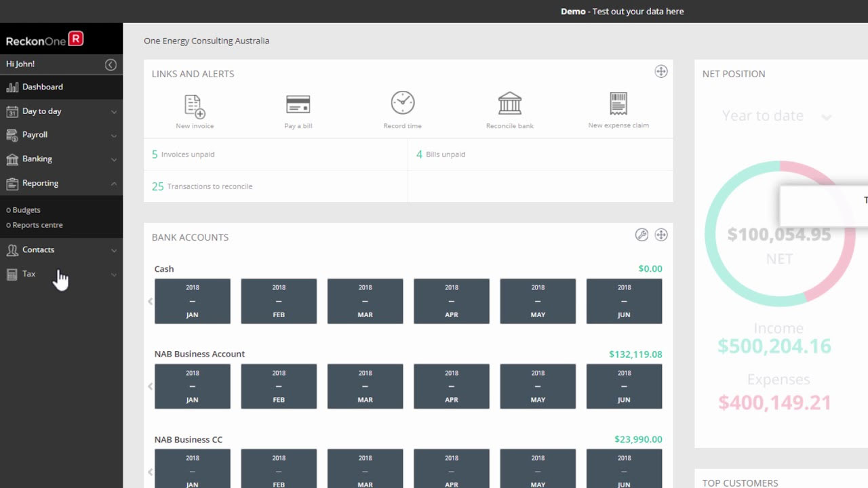Click the Contacts chevron arrow

tap(114, 251)
